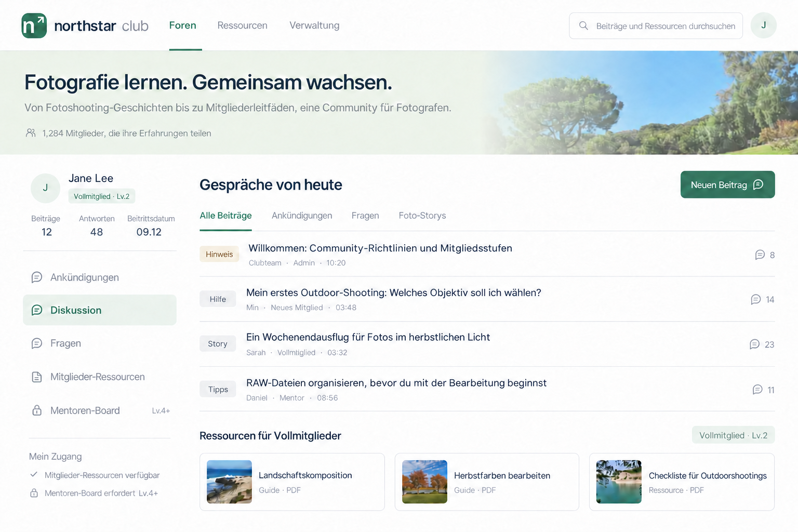This screenshot has height=532, width=798.
Task: Open the Foren nav tab
Action: click(183, 25)
